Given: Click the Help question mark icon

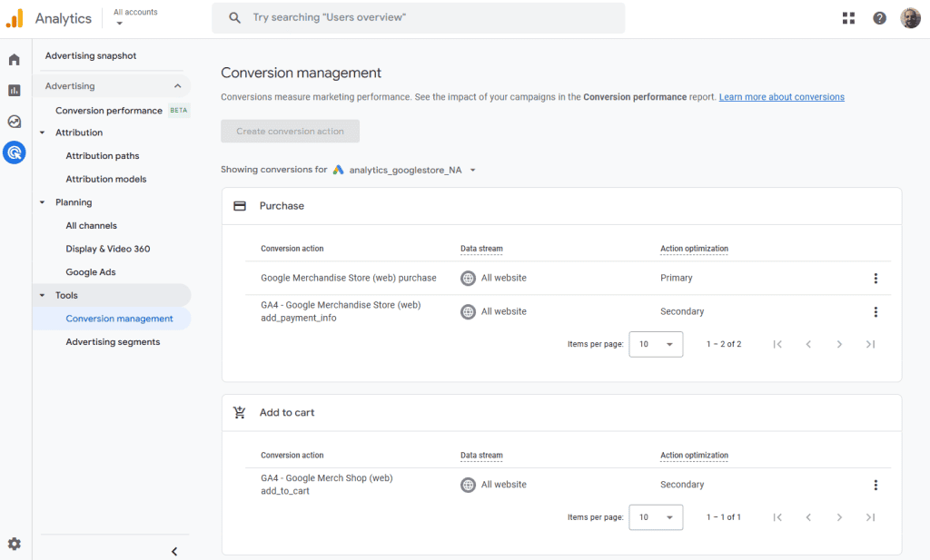Looking at the screenshot, I should (x=879, y=18).
